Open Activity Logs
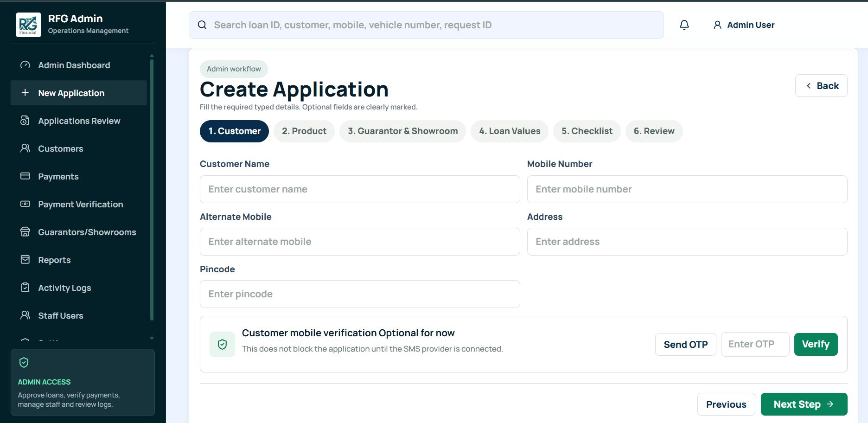The image size is (868, 423). pyautogui.click(x=79, y=288)
